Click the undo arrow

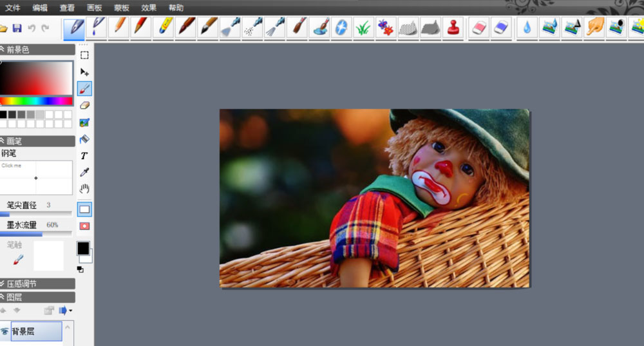(32, 28)
